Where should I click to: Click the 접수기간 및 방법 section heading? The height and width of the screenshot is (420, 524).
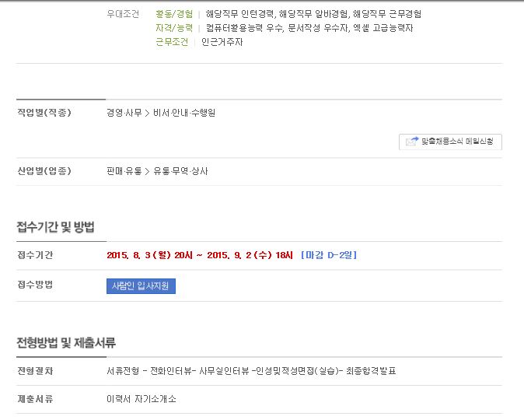click(x=55, y=227)
